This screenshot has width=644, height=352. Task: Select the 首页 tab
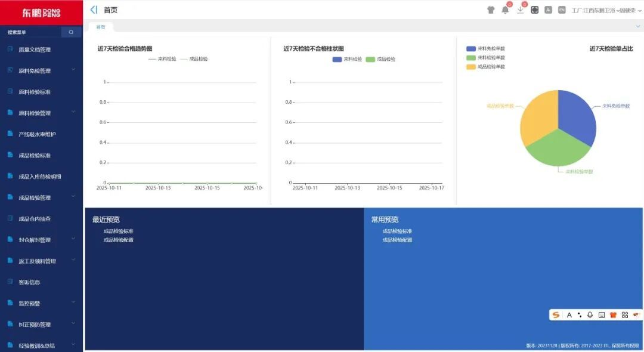101,27
